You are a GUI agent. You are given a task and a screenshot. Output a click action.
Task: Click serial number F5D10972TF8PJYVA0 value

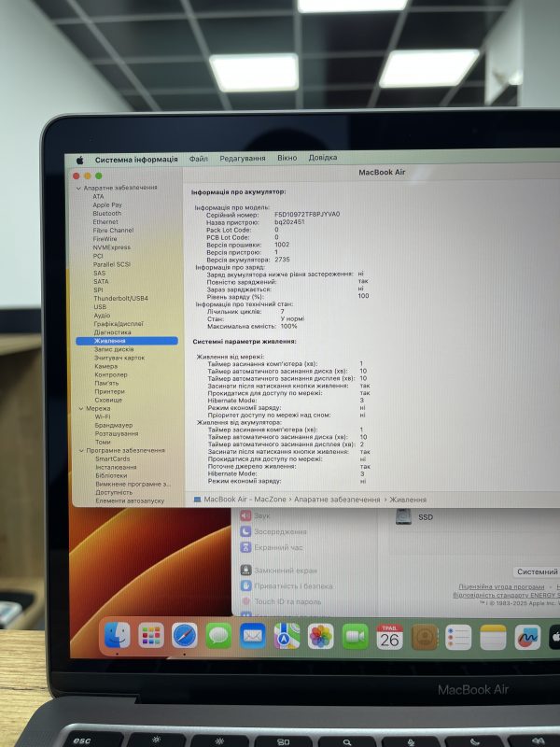307,215
